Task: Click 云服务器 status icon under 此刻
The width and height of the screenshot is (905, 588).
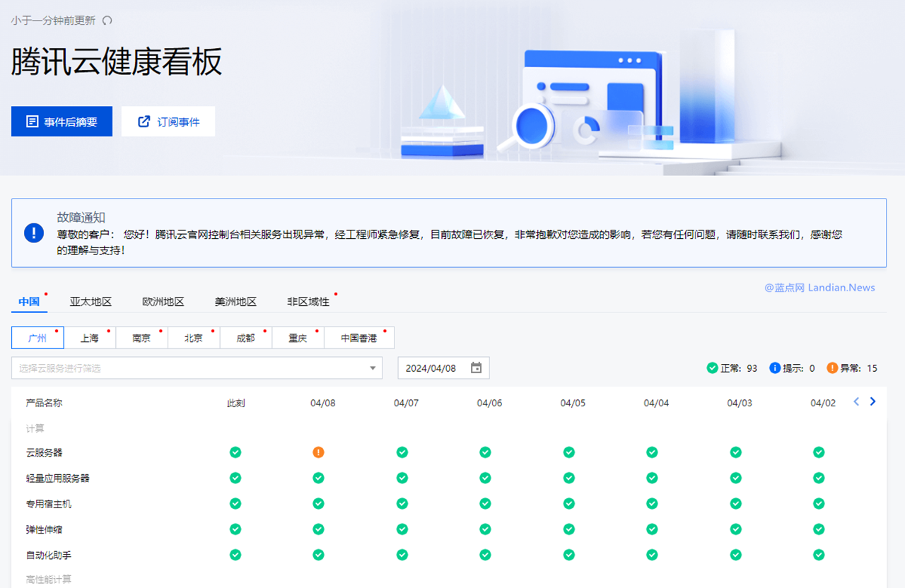Action: 235,452
